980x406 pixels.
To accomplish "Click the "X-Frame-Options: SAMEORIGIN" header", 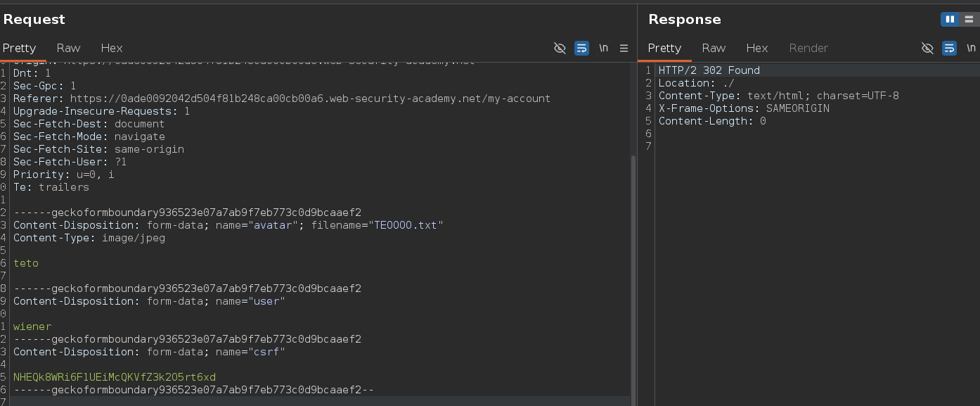I will (x=744, y=108).
